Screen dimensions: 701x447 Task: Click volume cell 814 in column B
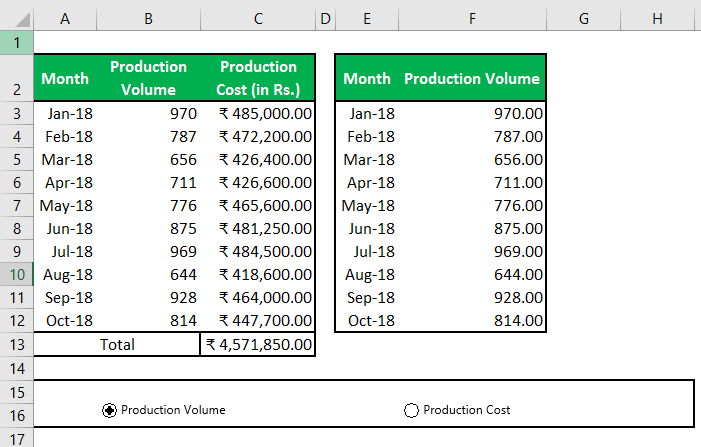click(x=148, y=320)
